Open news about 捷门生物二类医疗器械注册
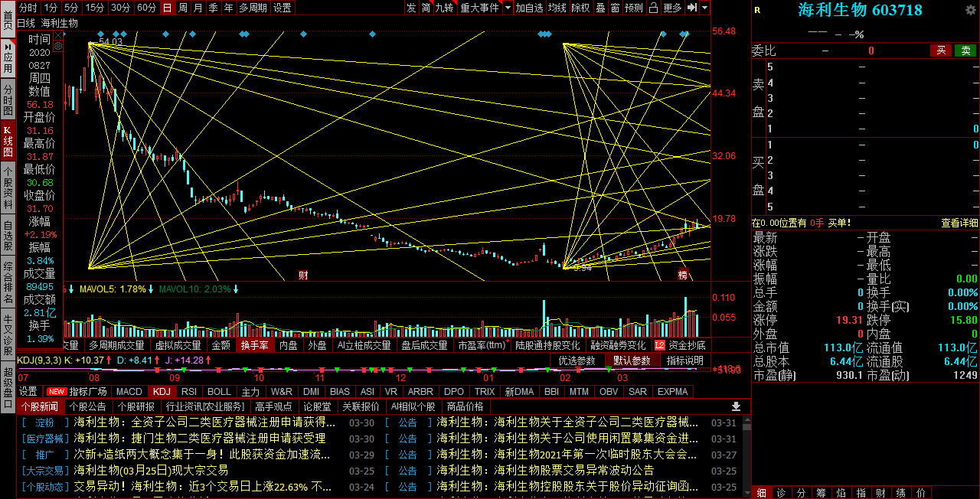This screenshot has width=980, height=499. pos(199,439)
